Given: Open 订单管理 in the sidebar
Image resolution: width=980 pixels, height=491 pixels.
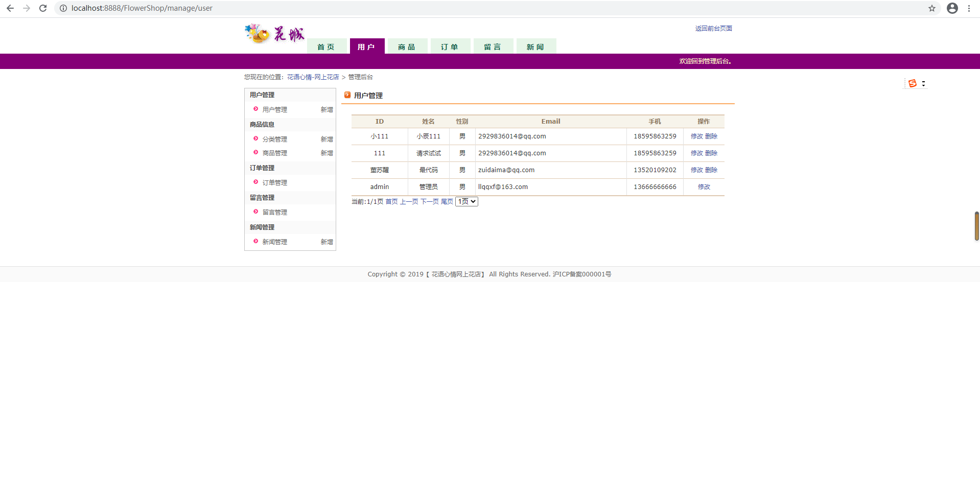Looking at the screenshot, I should coord(275,182).
